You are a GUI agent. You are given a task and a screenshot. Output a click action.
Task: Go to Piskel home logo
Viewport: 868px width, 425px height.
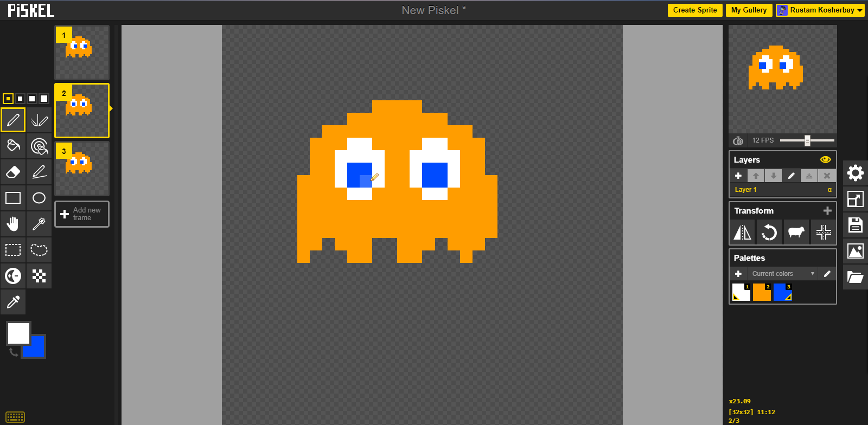coord(31,10)
